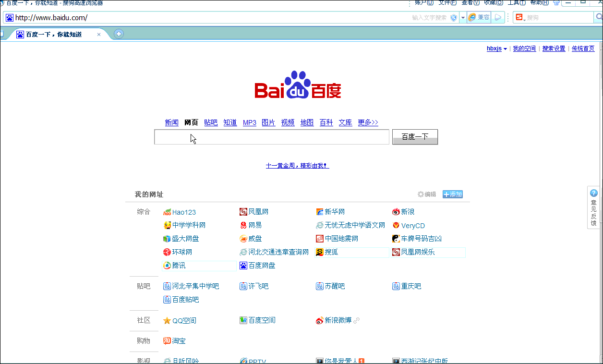Viewport: 603px width, 364px height.
Task: Open the 账户(U) menu
Action: point(424,3)
